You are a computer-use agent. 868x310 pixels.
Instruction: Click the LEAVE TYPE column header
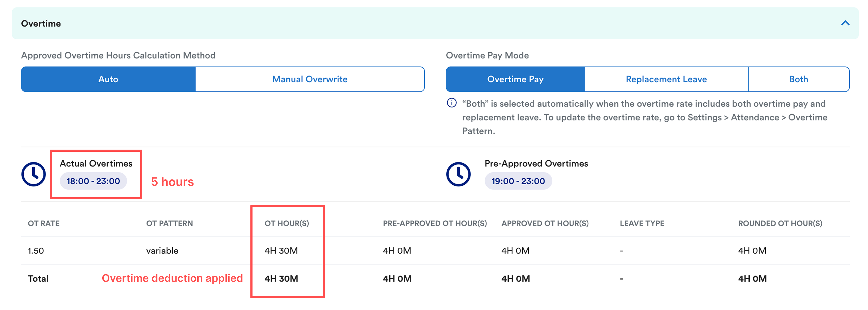tap(642, 223)
